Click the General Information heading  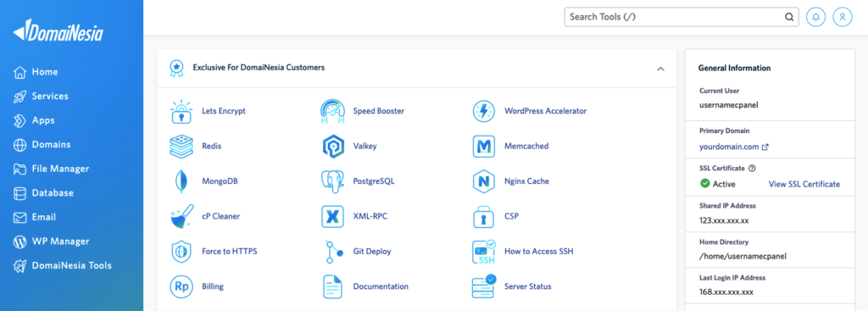[x=734, y=68]
